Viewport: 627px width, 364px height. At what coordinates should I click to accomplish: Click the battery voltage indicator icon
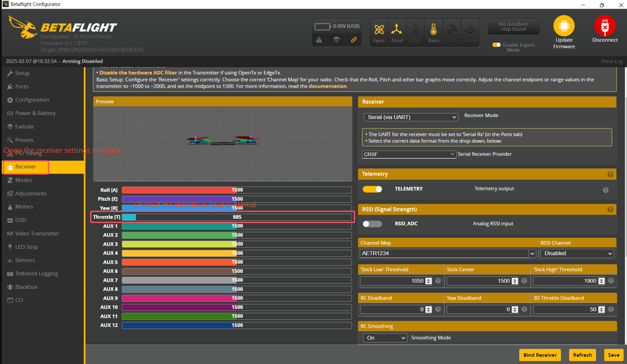[x=323, y=26]
